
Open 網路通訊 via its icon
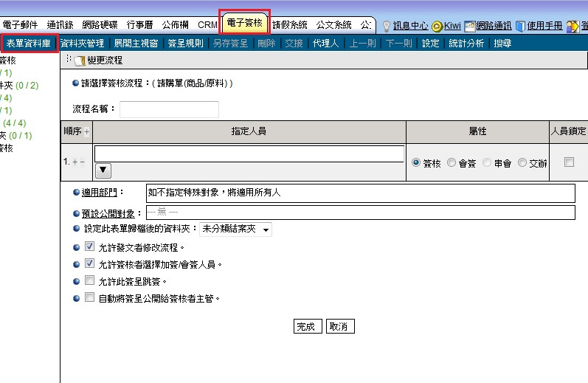tap(469, 26)
